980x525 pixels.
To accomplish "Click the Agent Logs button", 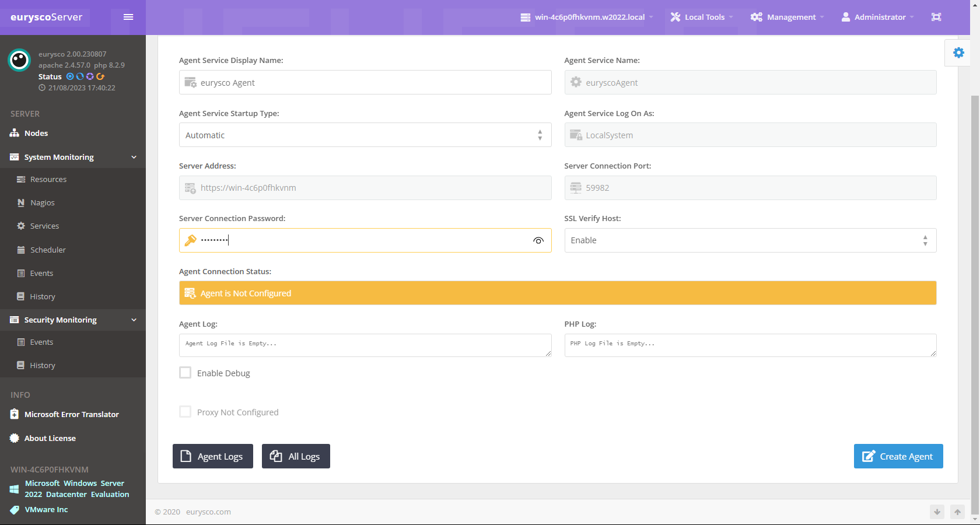I will 213,456.
